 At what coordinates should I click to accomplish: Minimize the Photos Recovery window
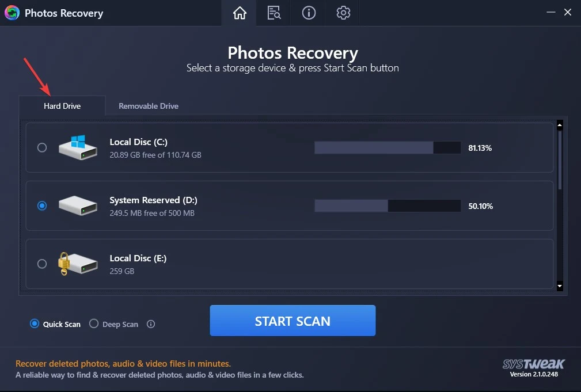point(550,12)
